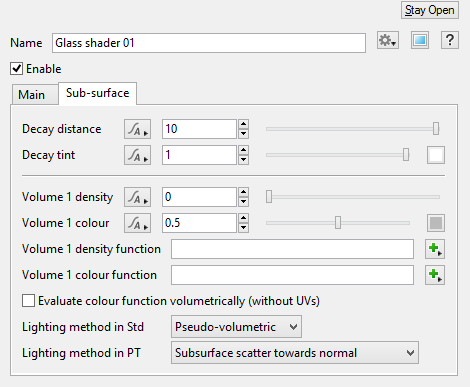Open the Decay tint white colour swatch
The height and width of the screenshot is (387, 470).
coord(436,155)
